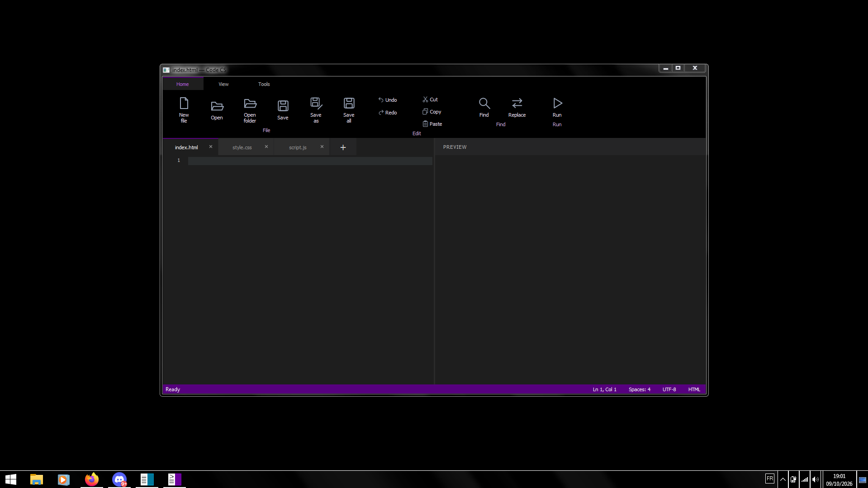Switch to the Home ribbon tab
This screenshot has height=488, width=868.
(183, 84)
